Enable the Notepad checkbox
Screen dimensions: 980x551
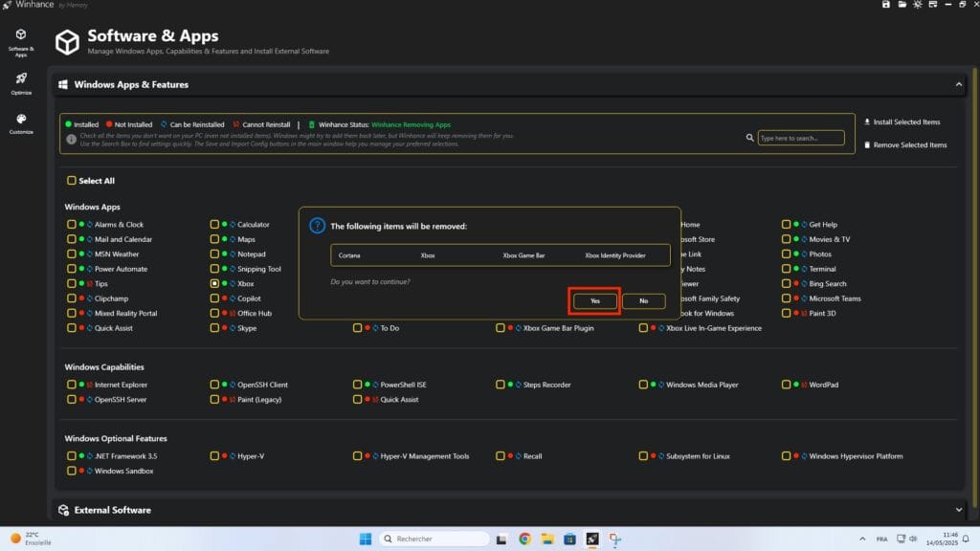click(x=216, y=253)
